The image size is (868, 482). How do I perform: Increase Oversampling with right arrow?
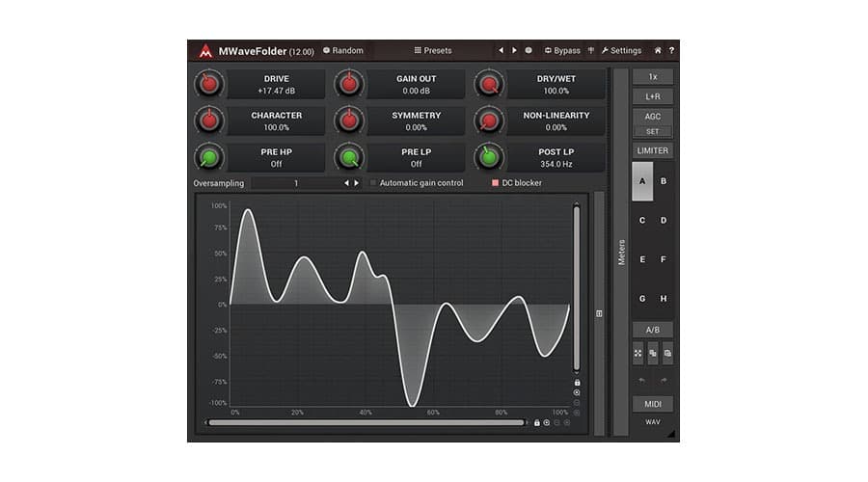point(357,183)
